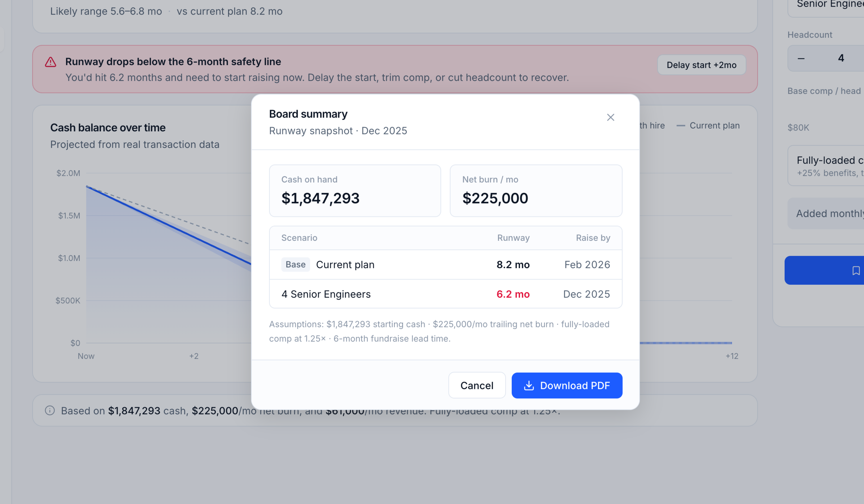Click the Cash balance over time heading
Viewport: 864px width, 504px height.
pos(108,128)
